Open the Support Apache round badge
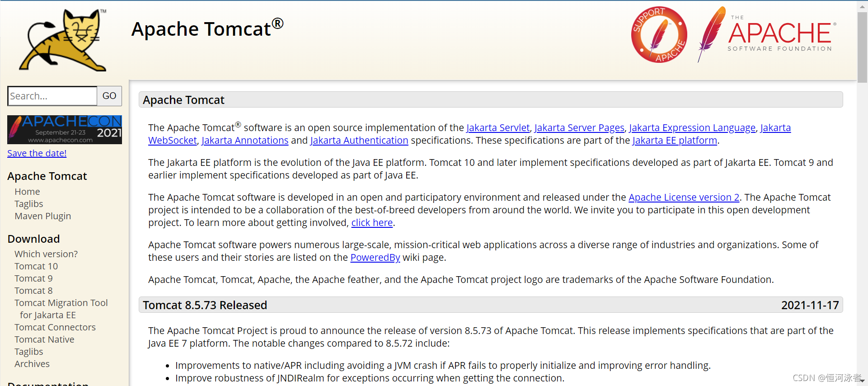 point(659,35)
